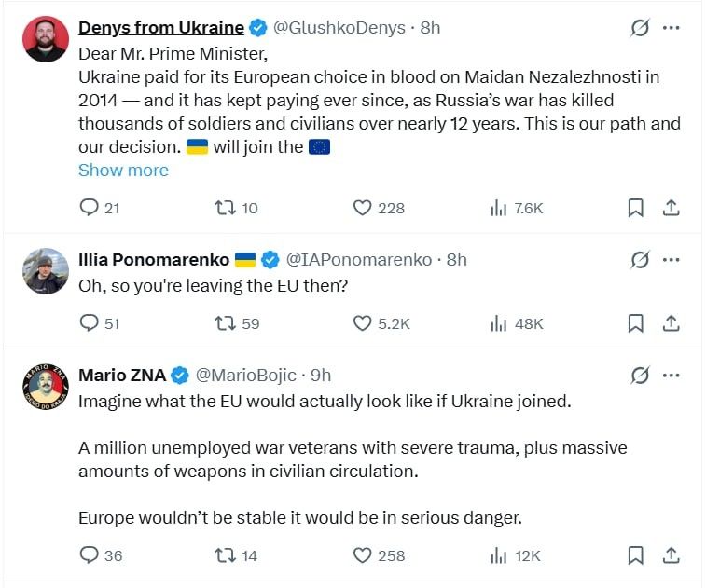Toggle bookmark on Denys from Ukraine's tweet
Screen dimensions: 706x588
(635, 208)
